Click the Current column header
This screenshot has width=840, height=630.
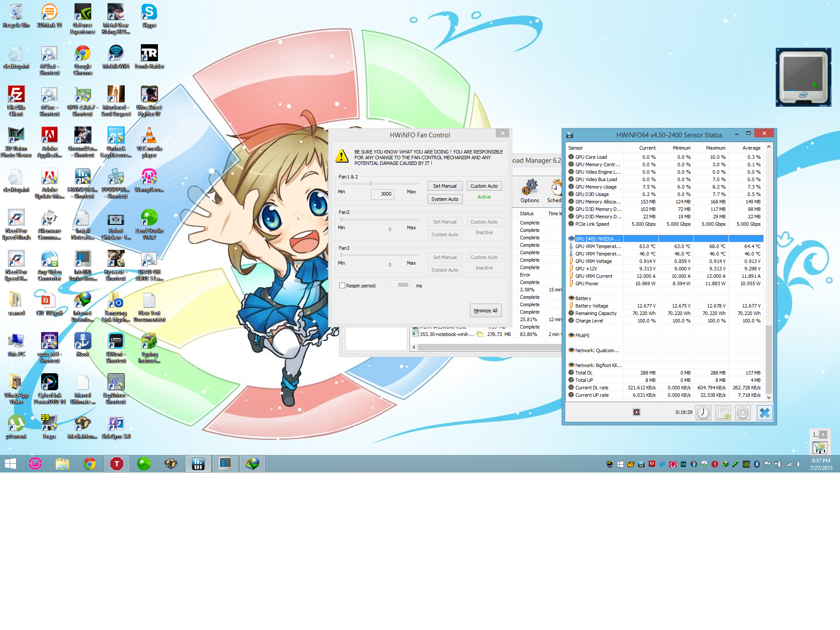click(x=641, y=148)
